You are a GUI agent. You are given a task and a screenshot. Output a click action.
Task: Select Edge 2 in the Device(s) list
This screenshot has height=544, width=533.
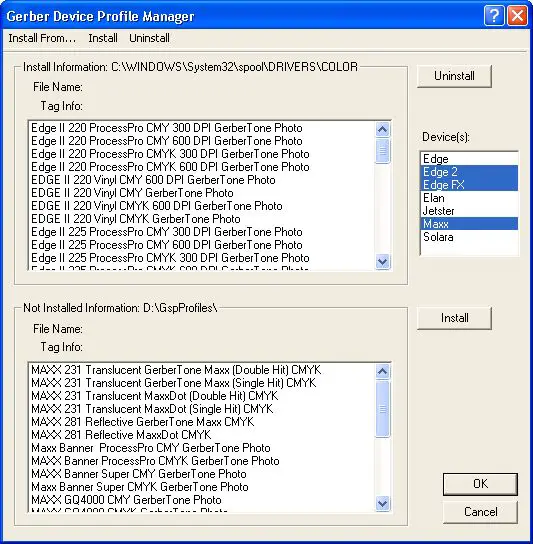click(469, 172)
